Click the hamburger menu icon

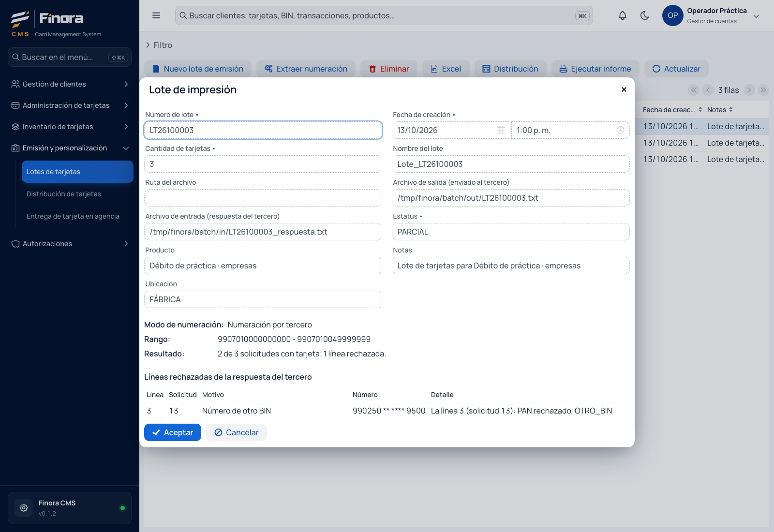[156, 15]
